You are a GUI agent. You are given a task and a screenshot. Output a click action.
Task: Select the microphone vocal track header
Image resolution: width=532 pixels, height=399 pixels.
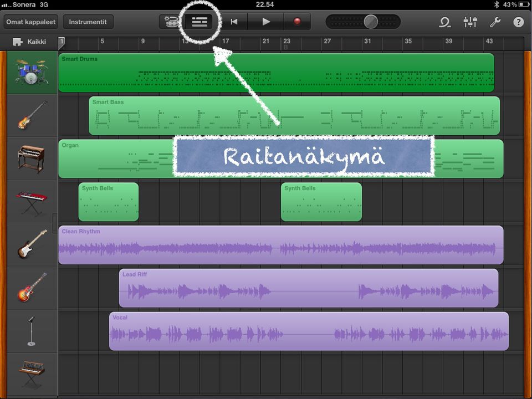click(x=32, y=331)
